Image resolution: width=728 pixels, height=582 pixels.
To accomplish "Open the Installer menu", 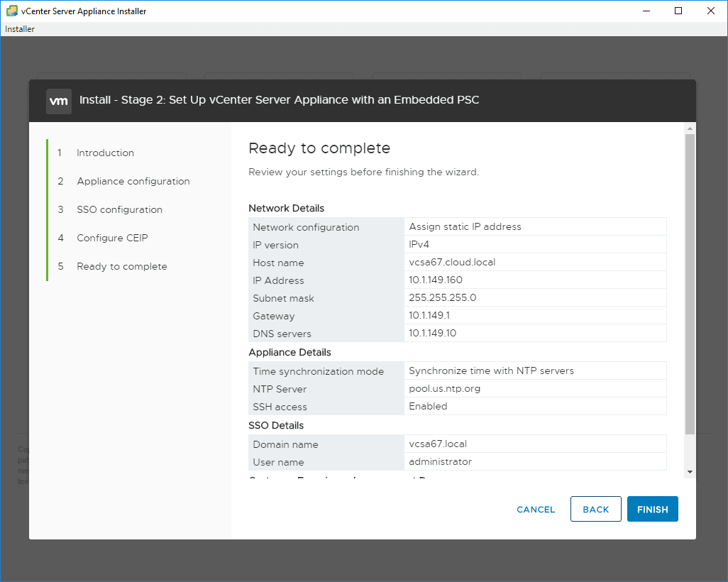I will [19, 29].
